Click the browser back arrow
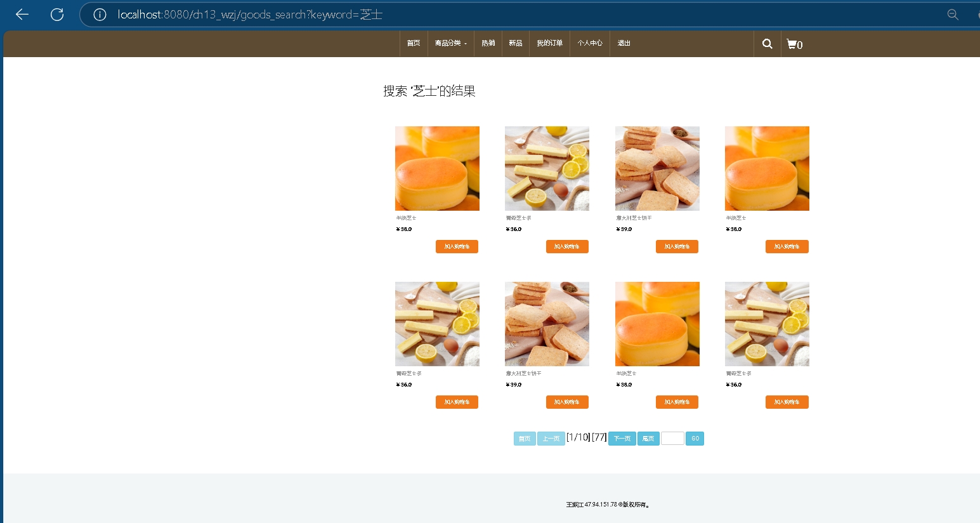 coord(22,15)
